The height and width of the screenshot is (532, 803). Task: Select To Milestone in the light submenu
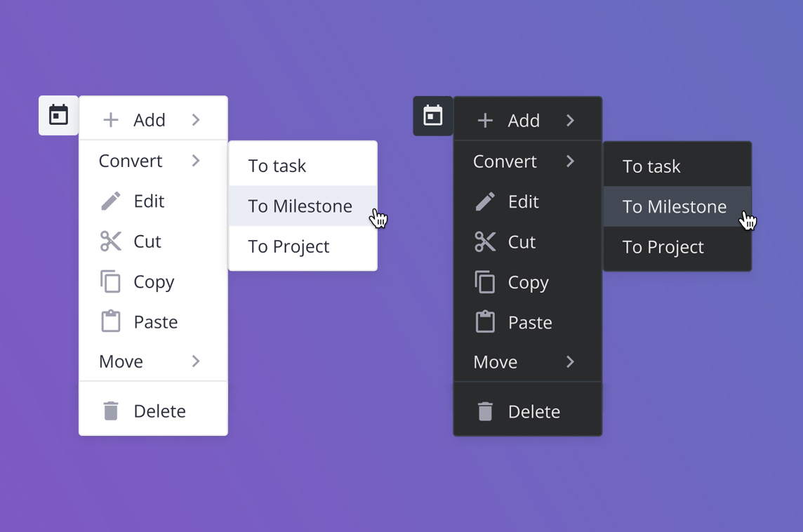(300, 206)
